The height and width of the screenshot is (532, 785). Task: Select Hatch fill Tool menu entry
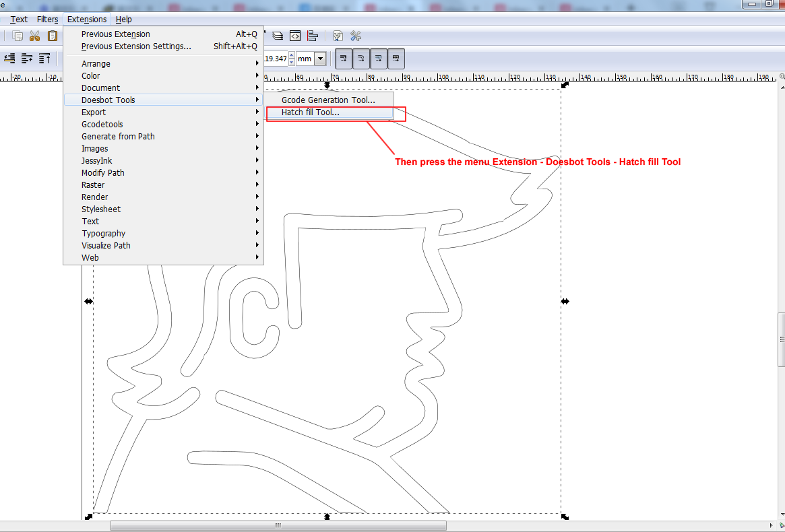click(311, 112)
